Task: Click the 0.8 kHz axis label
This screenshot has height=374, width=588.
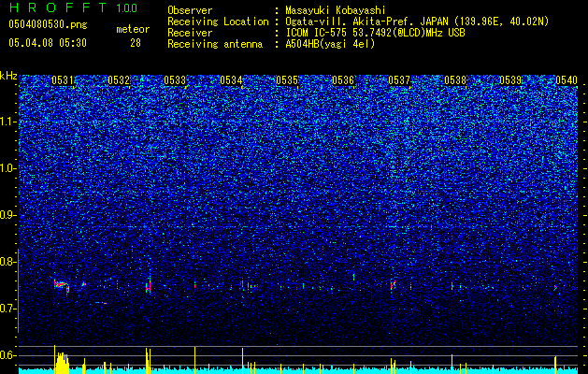Action: pos(8,262)
